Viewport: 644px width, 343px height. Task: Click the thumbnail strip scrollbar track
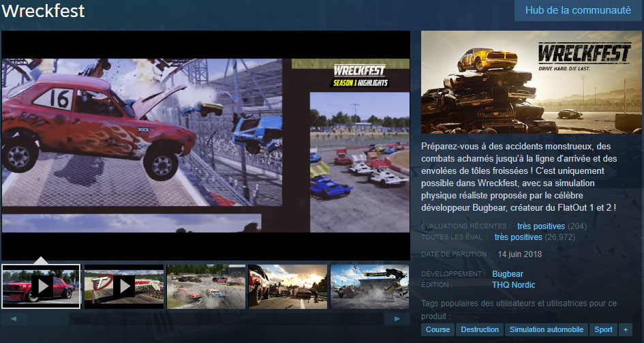pos(204,318)
